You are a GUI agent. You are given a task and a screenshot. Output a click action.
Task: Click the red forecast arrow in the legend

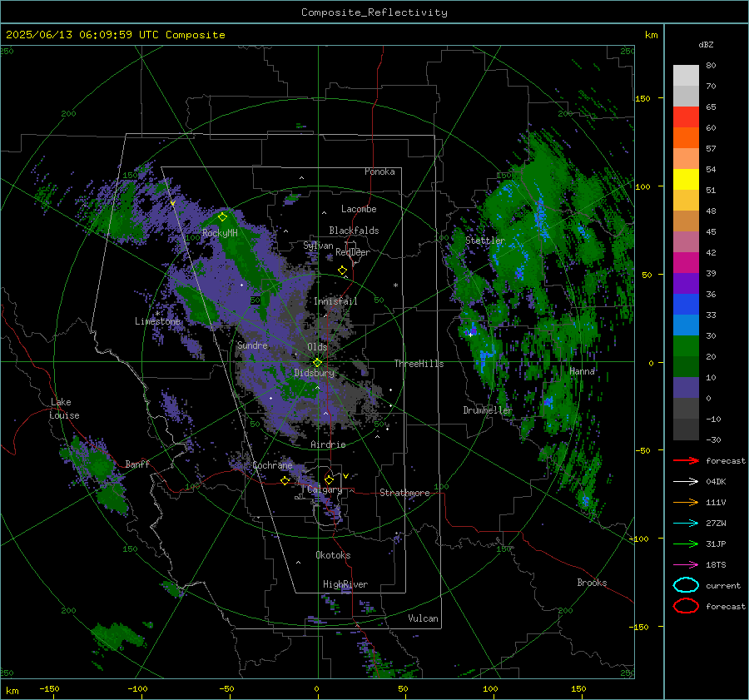click(686, 460)
